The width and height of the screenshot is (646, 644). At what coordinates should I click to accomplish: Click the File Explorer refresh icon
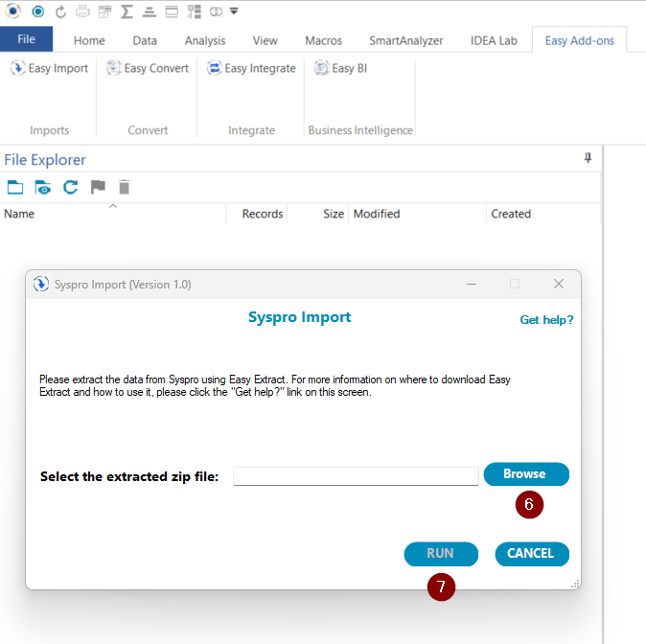(x=70, y=187)
